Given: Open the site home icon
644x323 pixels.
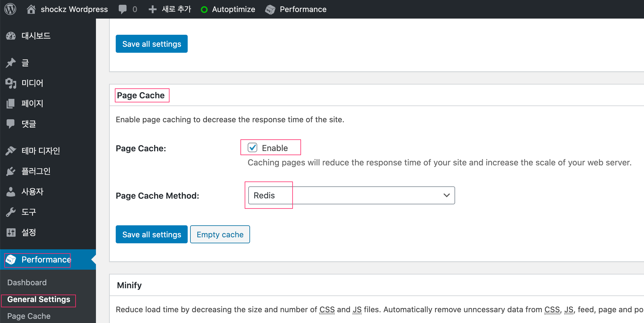Looking at the screenshot, I should (x=31, y=9).
